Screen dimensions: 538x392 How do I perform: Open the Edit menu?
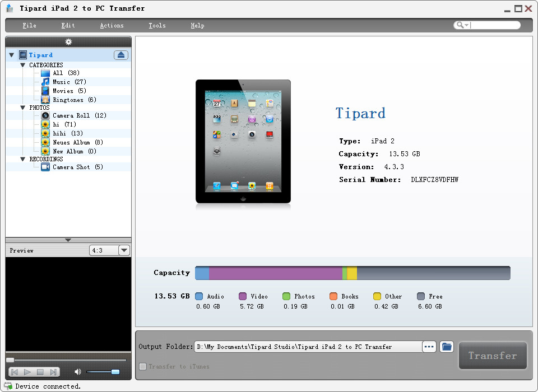[x=68, y=25]
